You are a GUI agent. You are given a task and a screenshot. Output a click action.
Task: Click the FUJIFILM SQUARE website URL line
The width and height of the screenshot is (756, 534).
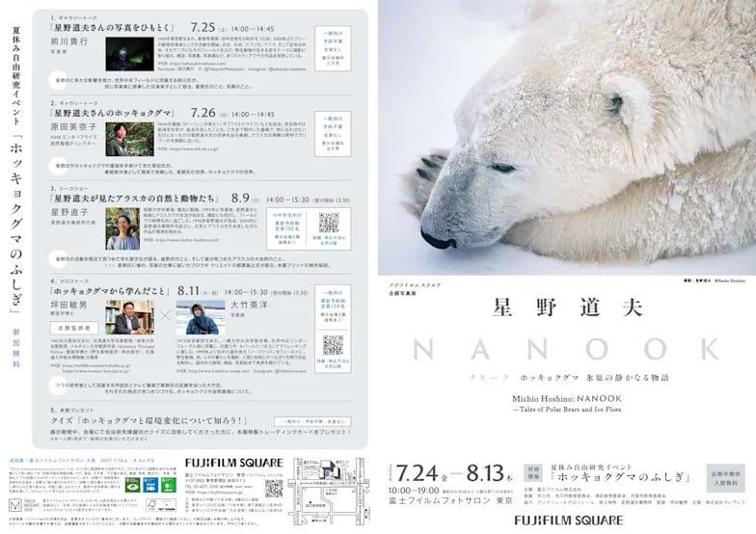coord(212,494)
